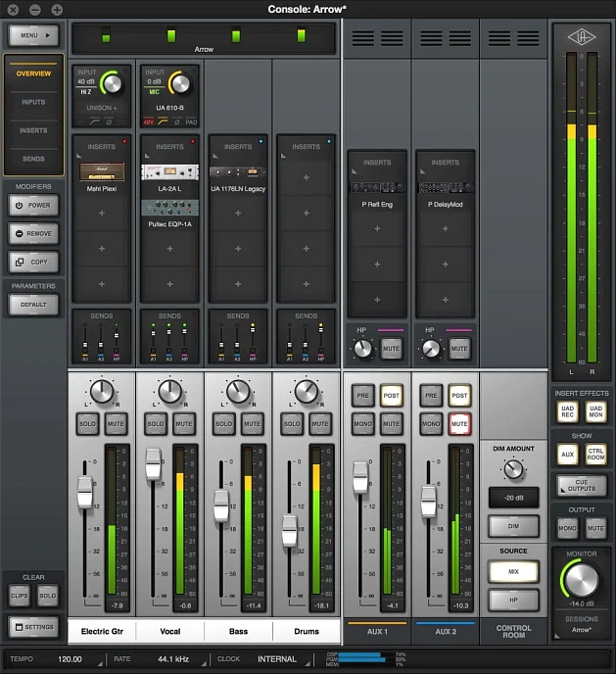Click the Vocal input gain knob

[180, 84]
